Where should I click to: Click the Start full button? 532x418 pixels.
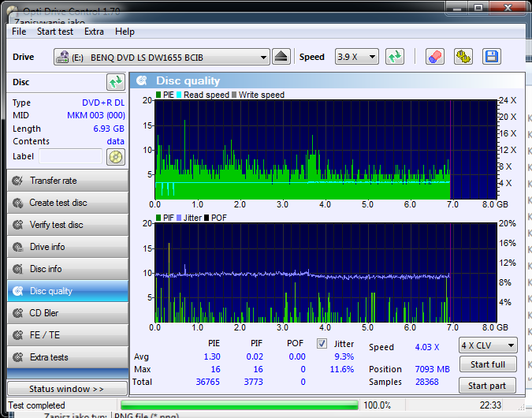(x=488, y=364)
